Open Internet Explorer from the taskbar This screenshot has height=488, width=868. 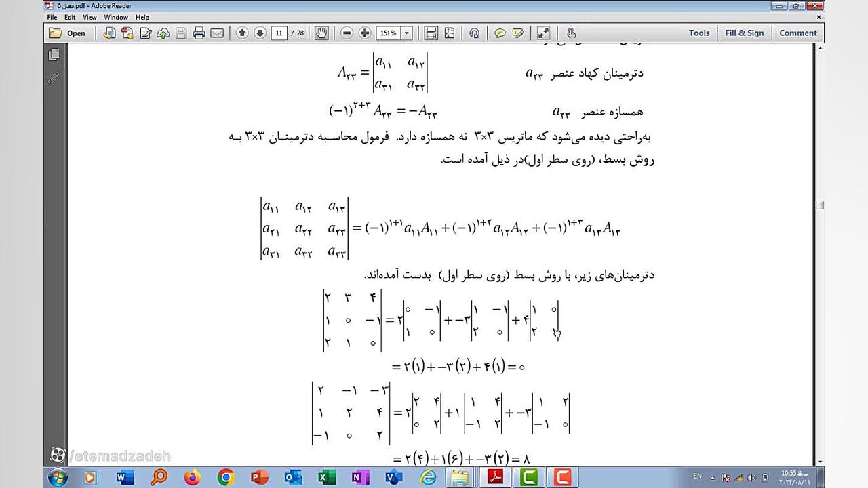pyautogui.click(x=428, y=477)
